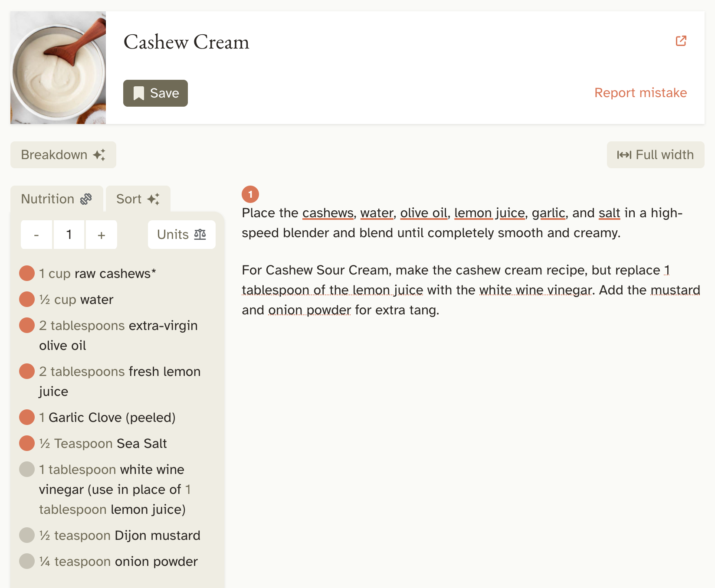Toggle the Dijon mustard ingredient circle
This screenshot has height=588, width=715.
coord(27,536)
